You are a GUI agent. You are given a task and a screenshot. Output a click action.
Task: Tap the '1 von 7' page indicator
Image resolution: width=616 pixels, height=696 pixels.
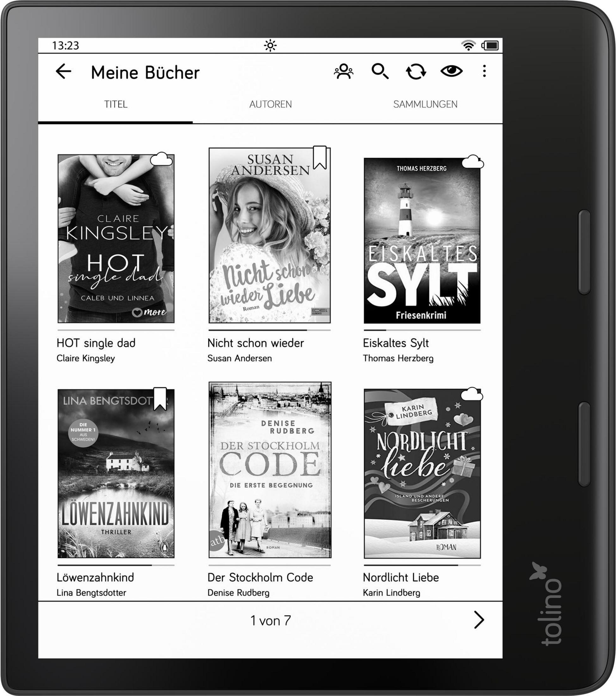click(x=271, y=620)
